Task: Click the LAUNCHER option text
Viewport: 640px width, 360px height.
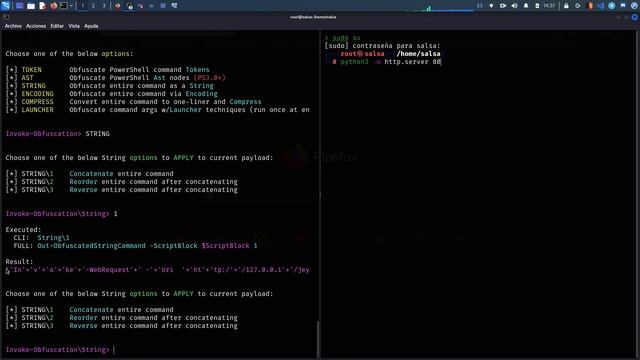Action: coord(38,110)
